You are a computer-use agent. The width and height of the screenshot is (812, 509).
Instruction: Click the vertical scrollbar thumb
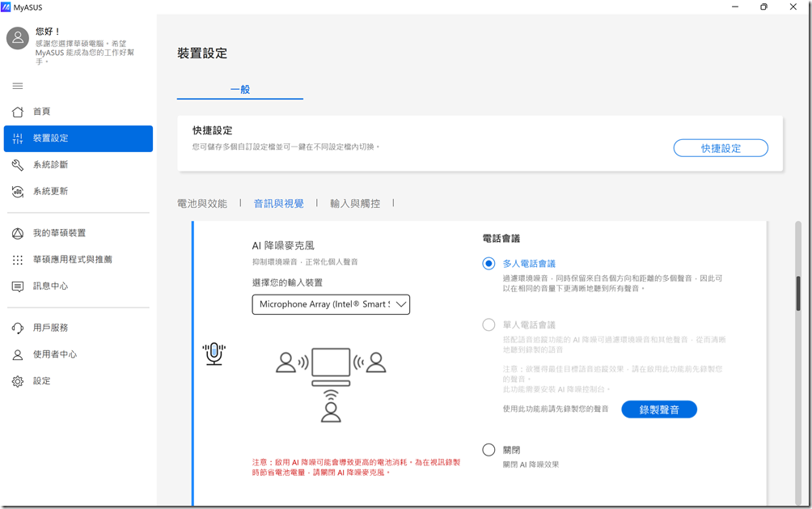pyautogui.click(x=798, y=293)
